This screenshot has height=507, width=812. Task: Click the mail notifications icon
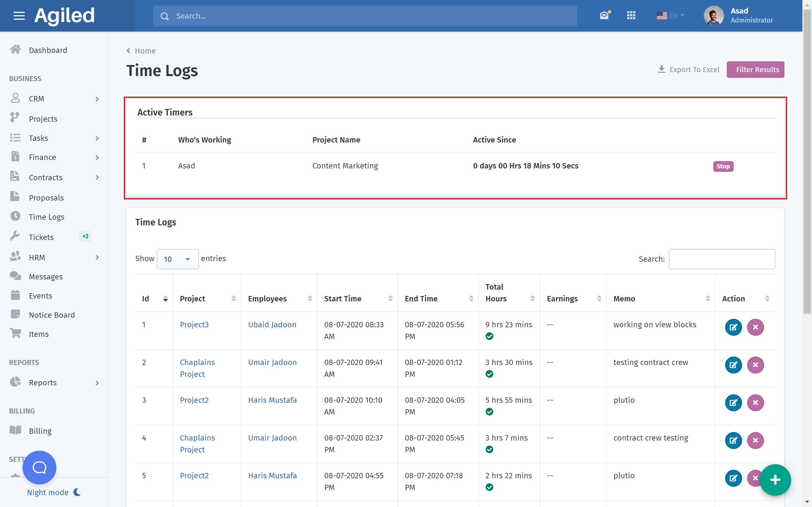tap(604, 15)
